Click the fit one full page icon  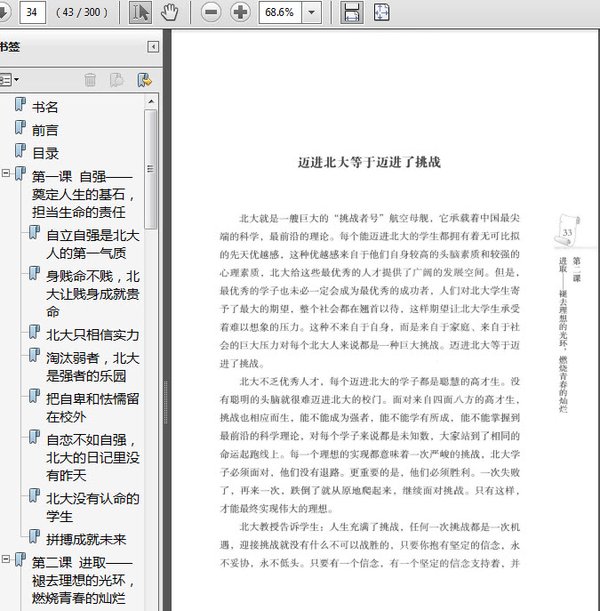(x=381, y=12)
